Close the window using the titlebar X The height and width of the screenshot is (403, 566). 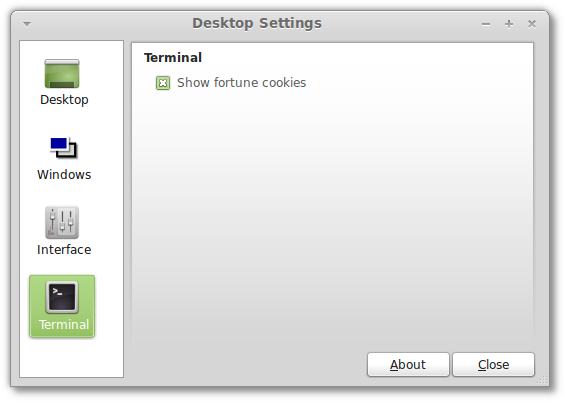pos(532,24)
